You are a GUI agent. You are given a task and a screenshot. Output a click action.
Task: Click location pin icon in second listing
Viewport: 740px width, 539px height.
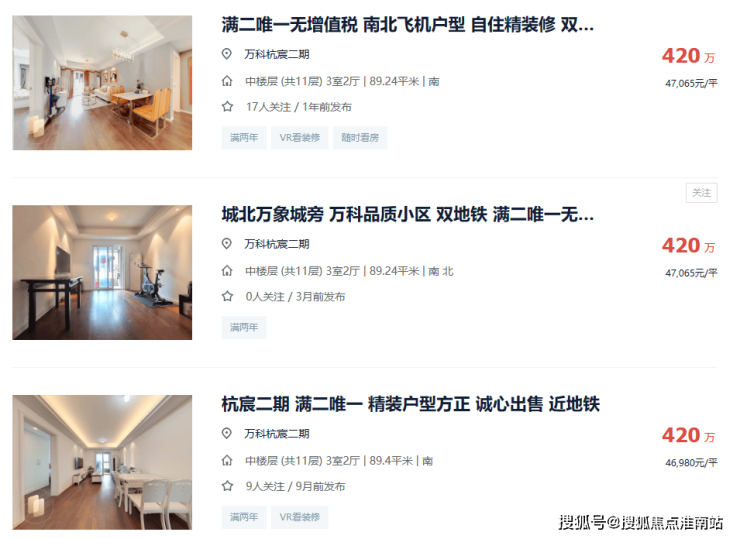tap(227, 244)
